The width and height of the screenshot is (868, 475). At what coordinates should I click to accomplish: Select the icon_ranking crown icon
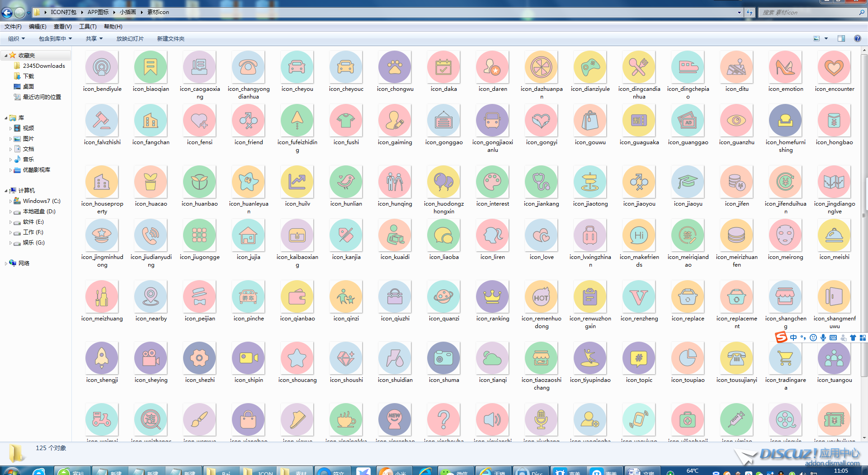tap(492, 297)
